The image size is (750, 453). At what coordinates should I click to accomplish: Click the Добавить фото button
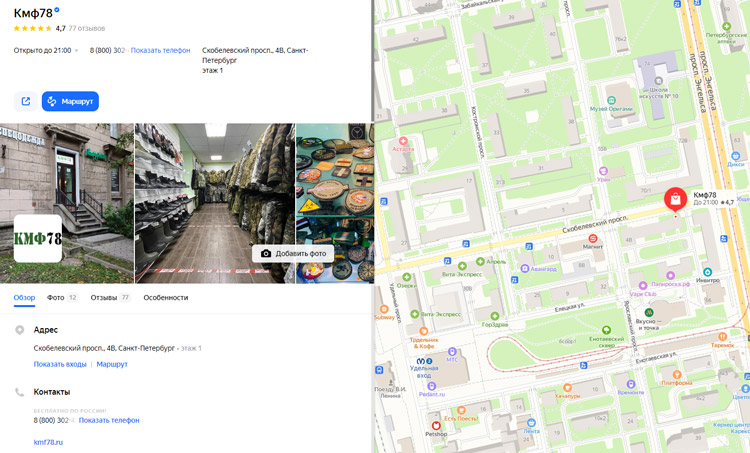[294, 254]
